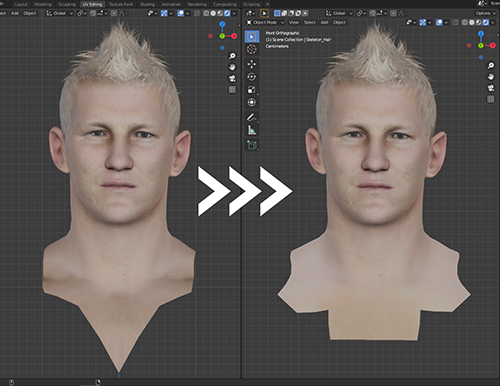The image size is (500, 386).
Task: Open the Object Mode dropdown
Action: pyautogui.click(x=265, y=22)
